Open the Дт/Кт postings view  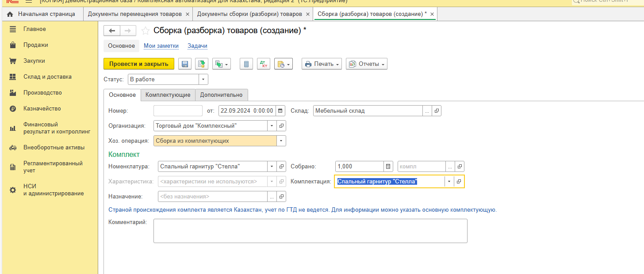click(264, 64)
